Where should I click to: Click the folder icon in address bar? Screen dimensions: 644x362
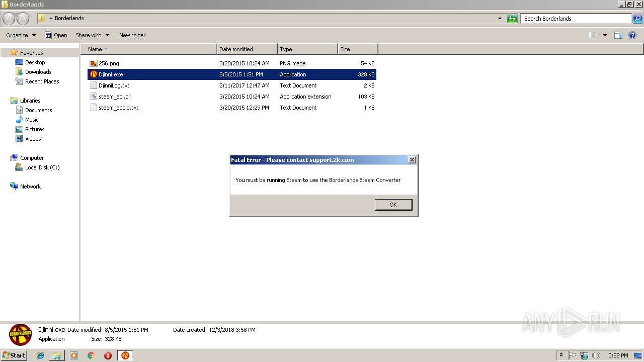(x=42, y=18)
